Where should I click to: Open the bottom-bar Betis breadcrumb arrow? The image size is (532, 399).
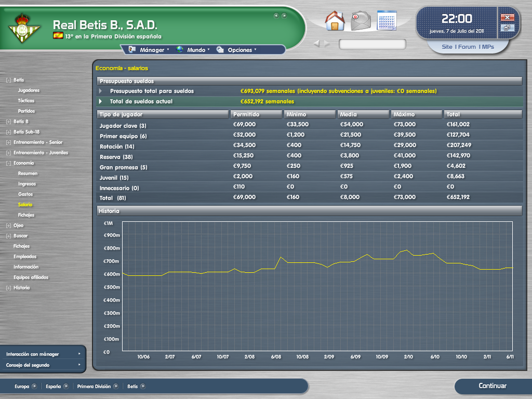(x=143, y=386)
